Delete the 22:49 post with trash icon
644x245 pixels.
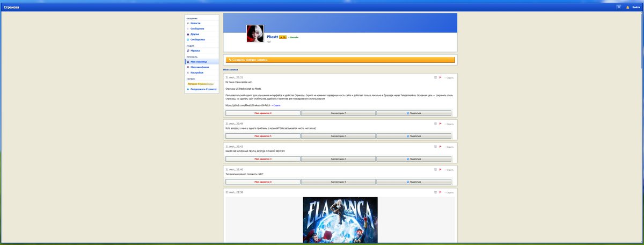435,124
